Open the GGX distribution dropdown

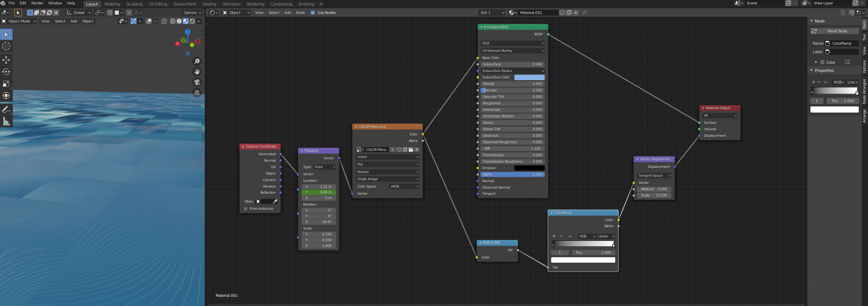[x=513, y=43]
